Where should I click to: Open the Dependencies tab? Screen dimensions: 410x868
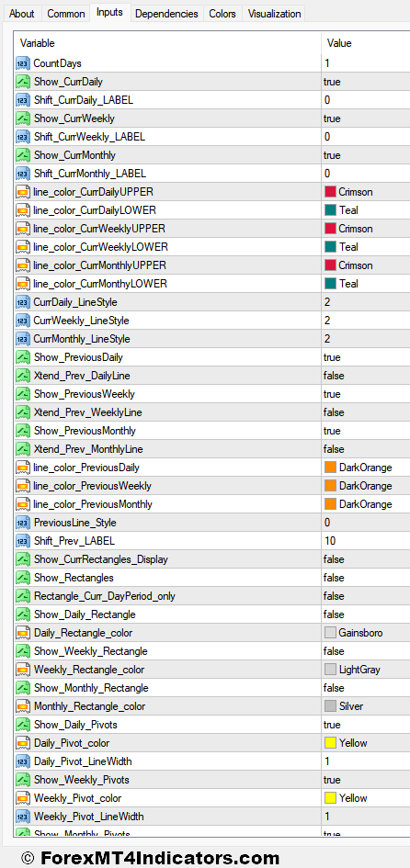coord(166,14)
